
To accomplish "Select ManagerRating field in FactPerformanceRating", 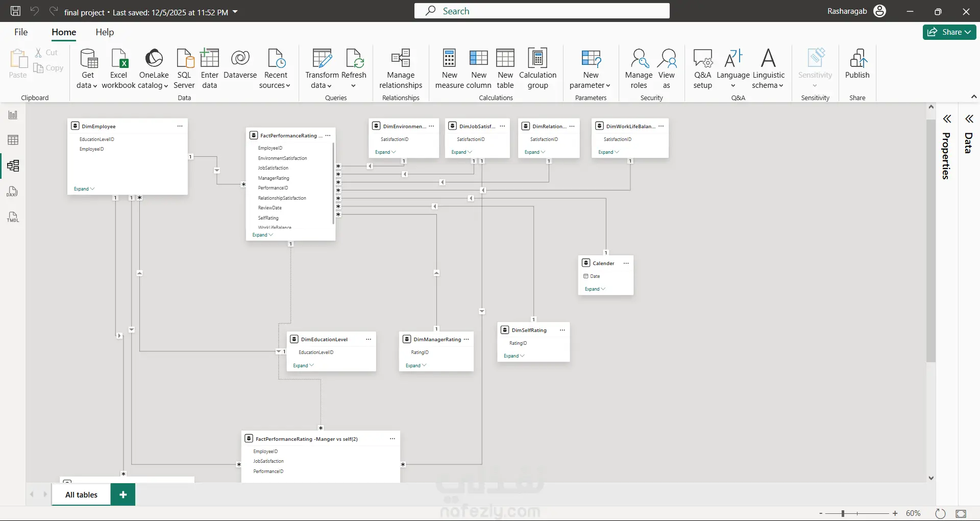I will [274, 178].
